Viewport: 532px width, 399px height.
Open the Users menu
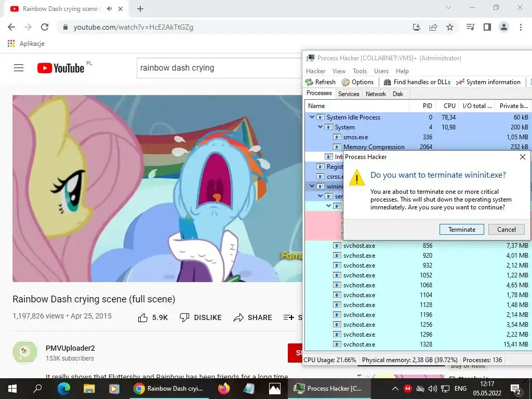tap(381, 71)
